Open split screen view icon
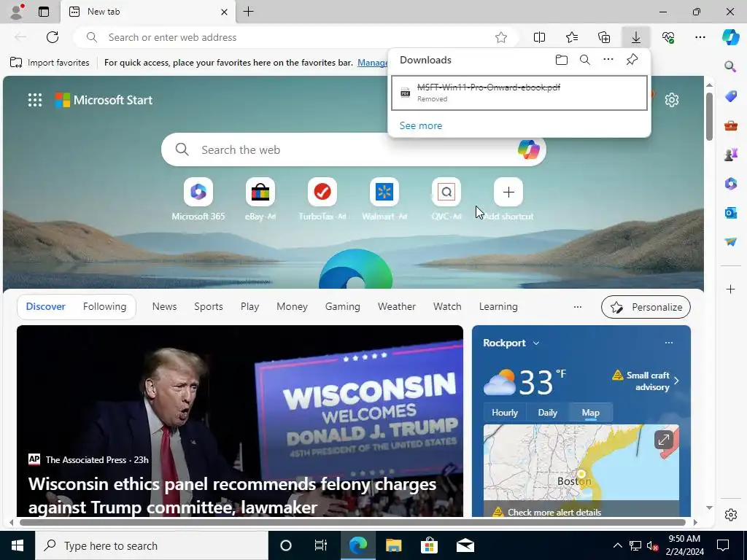The height and width of the screenshot is (560, 747). tap(539, 37)
